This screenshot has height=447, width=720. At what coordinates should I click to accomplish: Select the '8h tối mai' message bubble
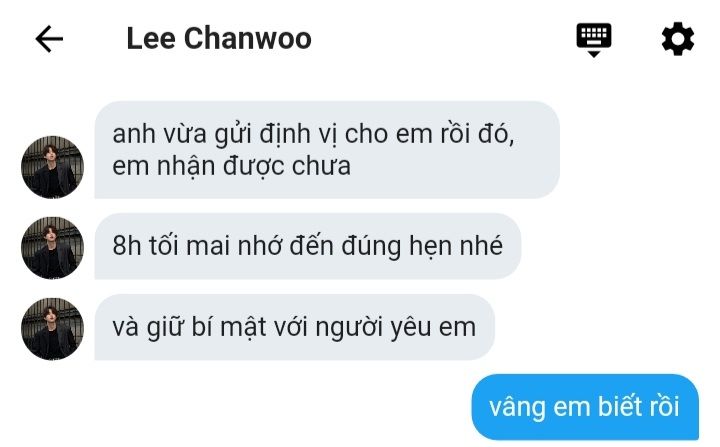(308, 246)
